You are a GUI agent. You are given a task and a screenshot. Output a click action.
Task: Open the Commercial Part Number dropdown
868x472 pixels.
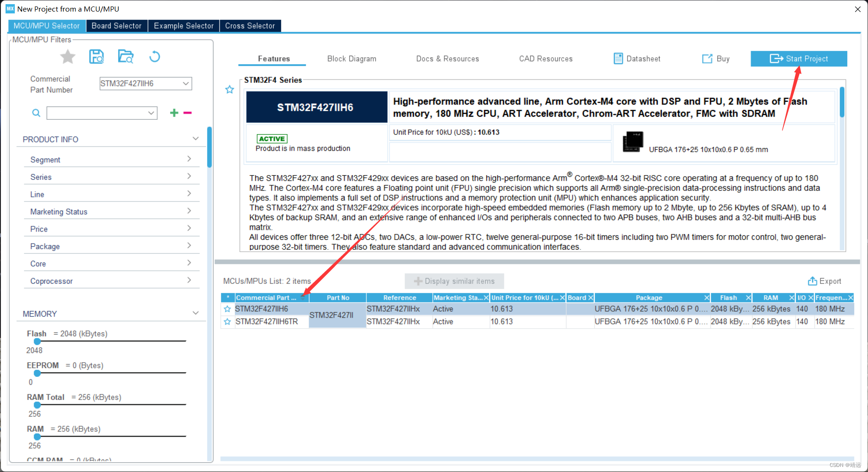(x=185, y=84)
